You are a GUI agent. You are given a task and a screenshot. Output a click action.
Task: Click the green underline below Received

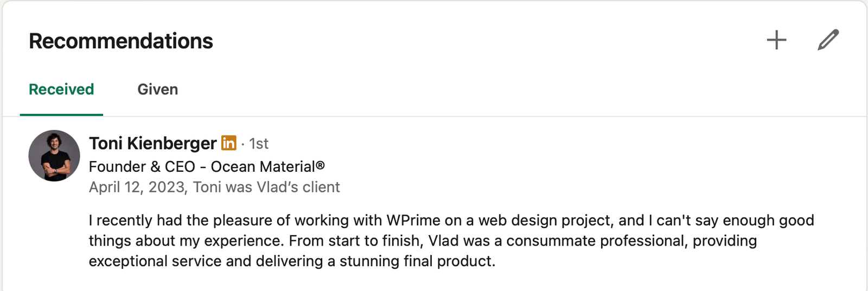[x=61, y=114]
